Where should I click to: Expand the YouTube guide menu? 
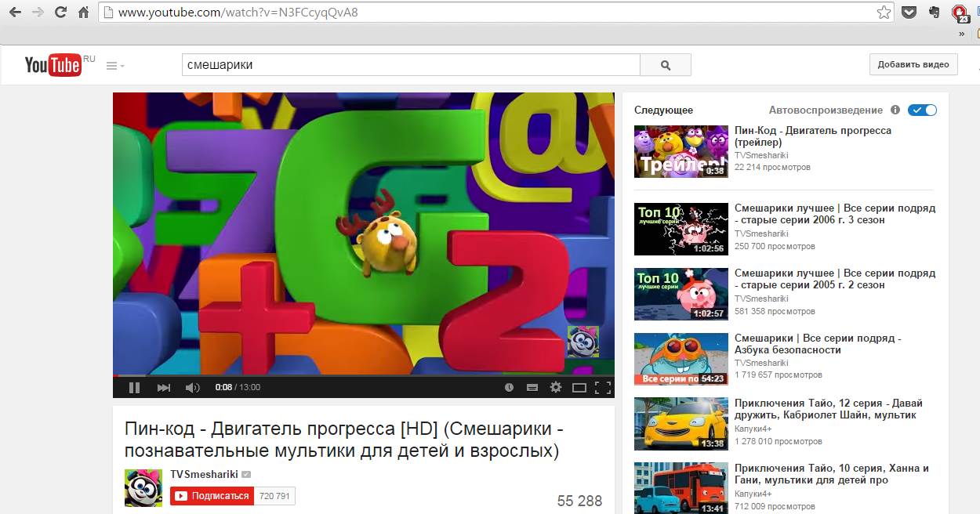point(115,66)
